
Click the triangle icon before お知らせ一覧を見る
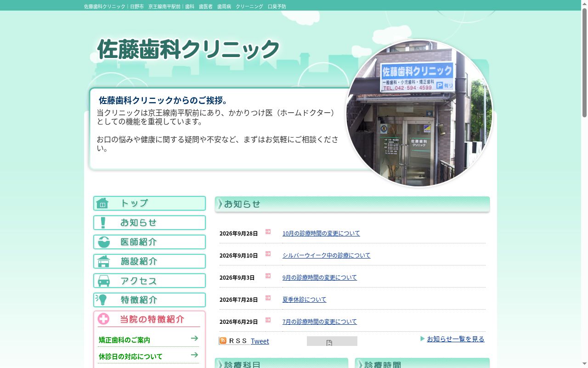tap(423, 339)
